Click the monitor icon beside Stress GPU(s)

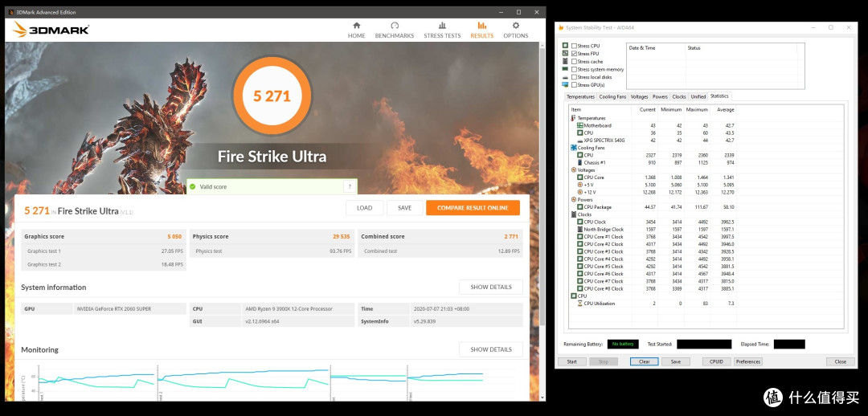coord(565,84)
